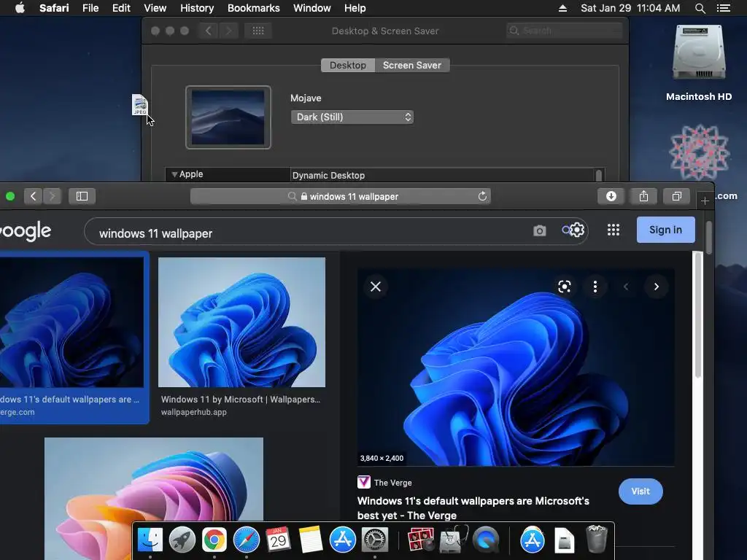Open the History menu

pos(197,8)
